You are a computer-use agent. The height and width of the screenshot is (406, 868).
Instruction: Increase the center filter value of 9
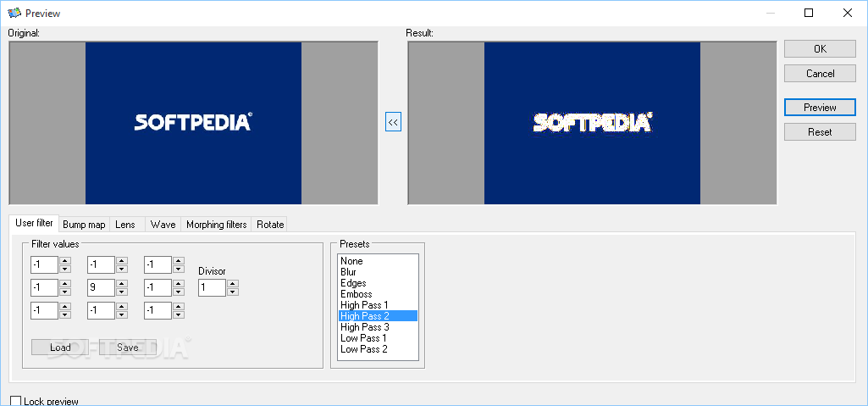(122, 284)
